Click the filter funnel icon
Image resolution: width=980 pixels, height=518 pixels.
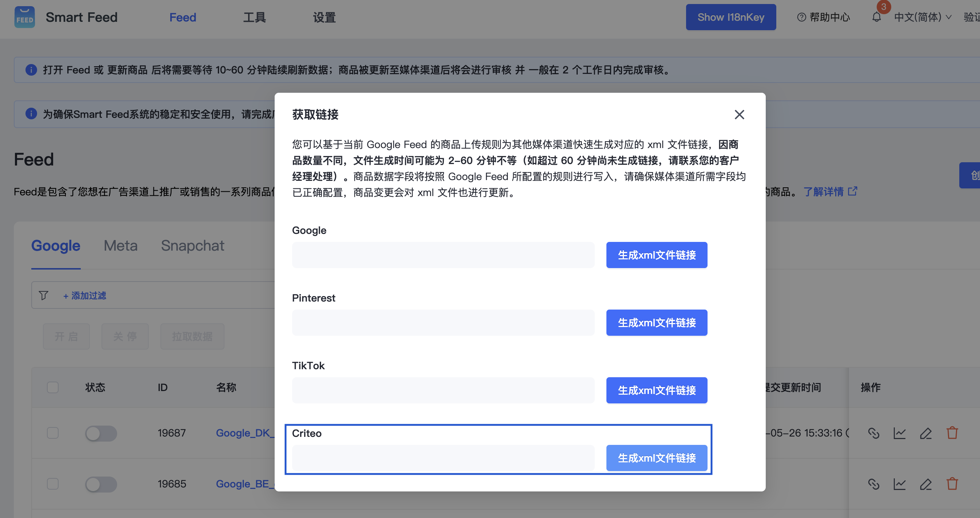(x=43, y=295)
